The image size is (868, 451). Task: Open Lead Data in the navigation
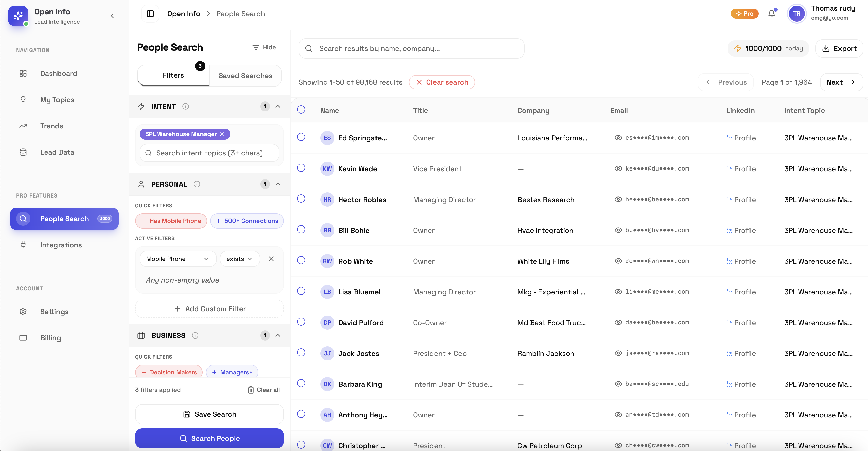click(57, 152)
